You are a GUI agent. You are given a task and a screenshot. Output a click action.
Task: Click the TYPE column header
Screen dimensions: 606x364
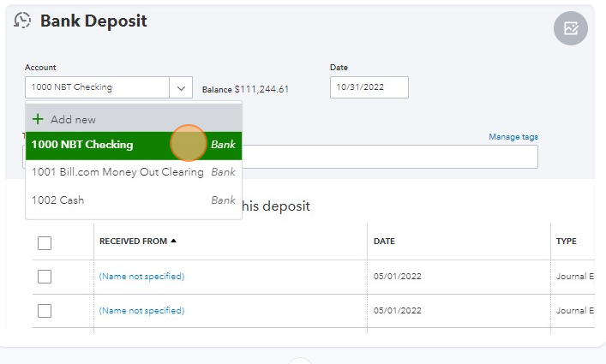567,242
